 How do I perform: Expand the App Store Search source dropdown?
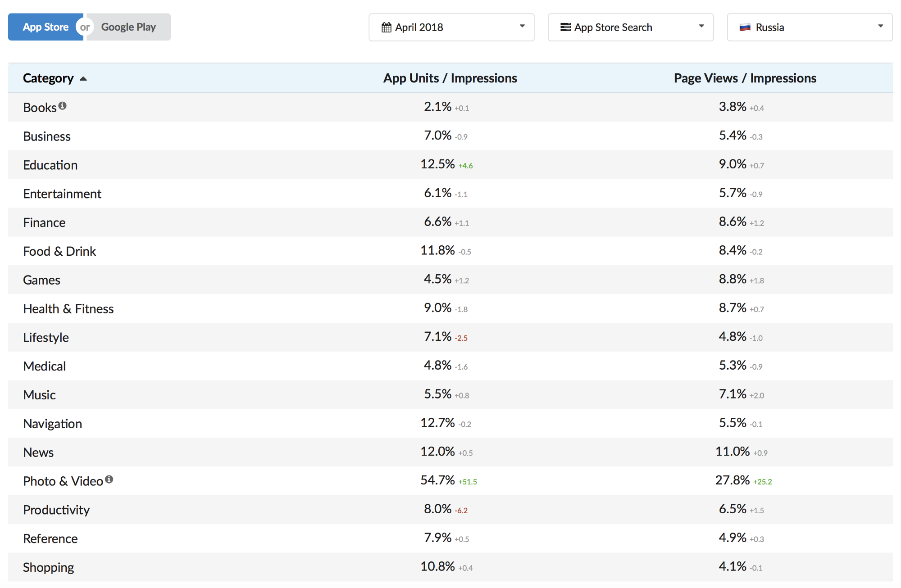tap(630, 27)
